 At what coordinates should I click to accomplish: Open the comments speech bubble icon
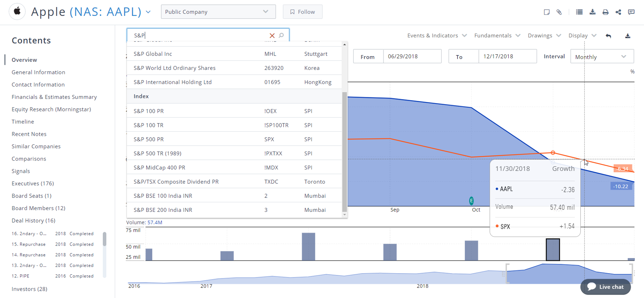pyautogui.click(x=631, y=12)
